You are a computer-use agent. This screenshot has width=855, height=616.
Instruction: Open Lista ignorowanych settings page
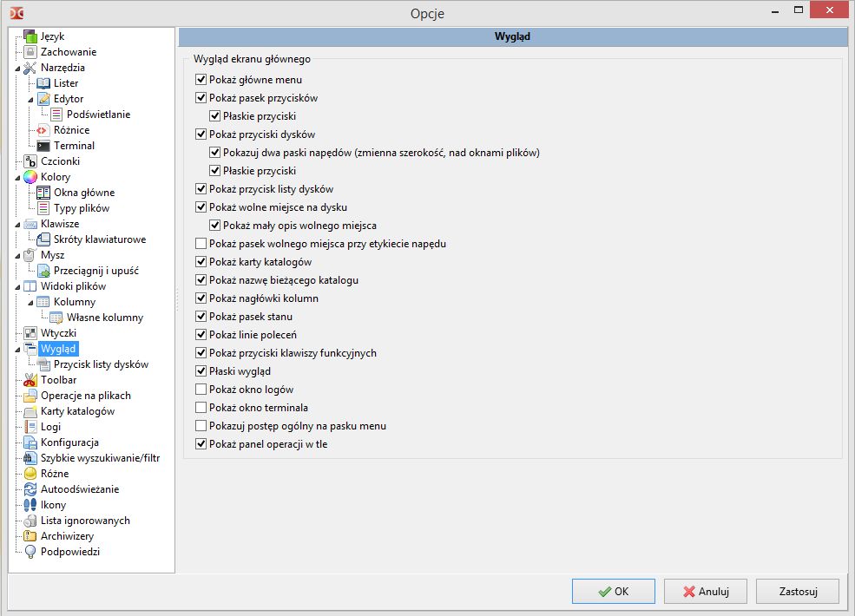[85, 521]
